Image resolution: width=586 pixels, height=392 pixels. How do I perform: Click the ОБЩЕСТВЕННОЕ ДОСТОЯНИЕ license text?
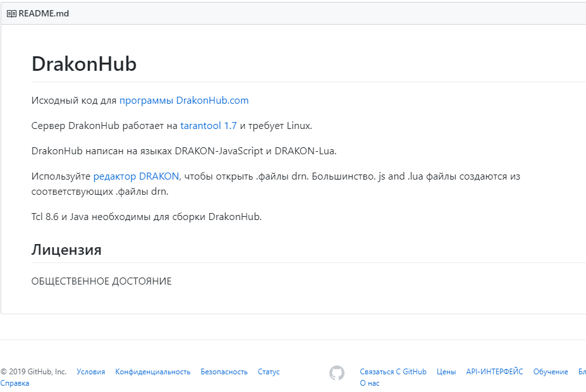pos(101,281)
